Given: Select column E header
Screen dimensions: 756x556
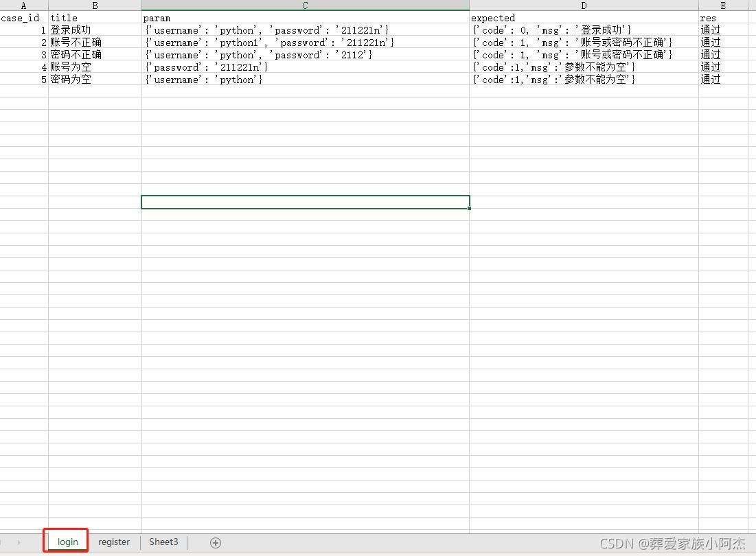Looking at the screenshot, I should [723, 5].
